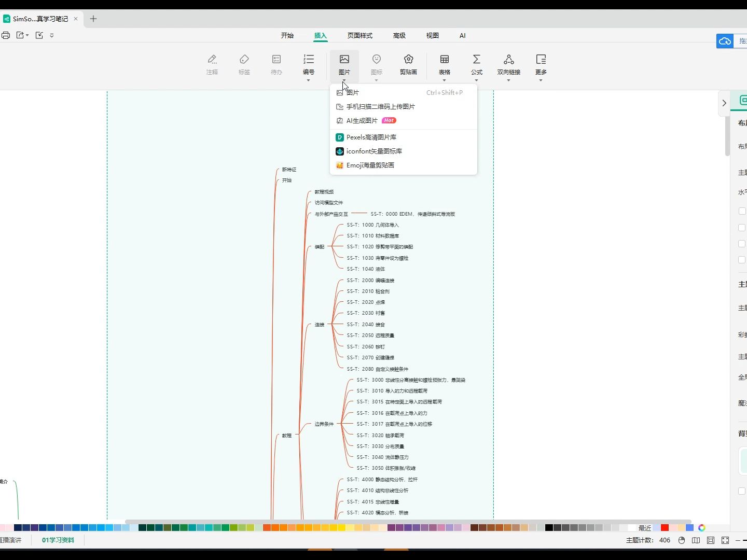Image resolution: width=747 pixels, height=560 pixels.
Task: Select topic SS-T: 1000 几何体导入
Action: [373, 225]
